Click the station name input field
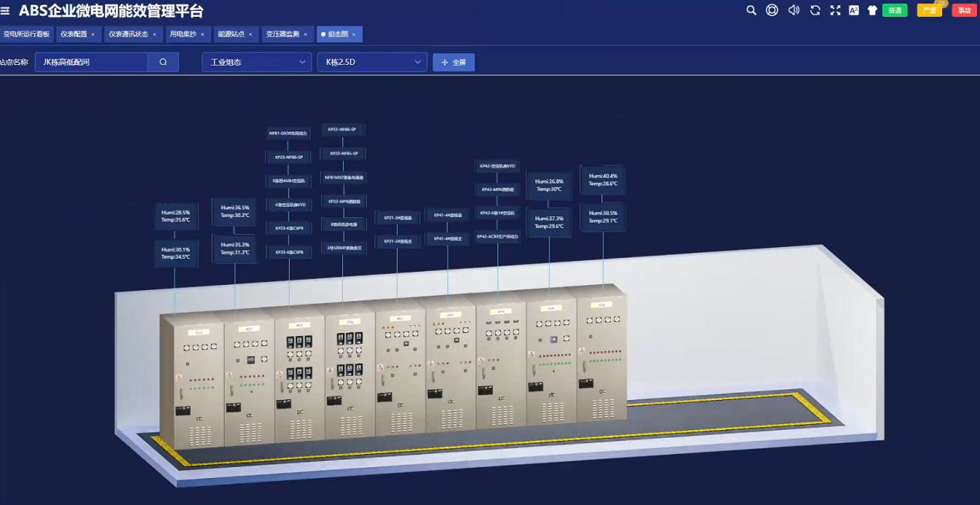The height and width of the screenshot is (505, 980). [x=91, y=62]
